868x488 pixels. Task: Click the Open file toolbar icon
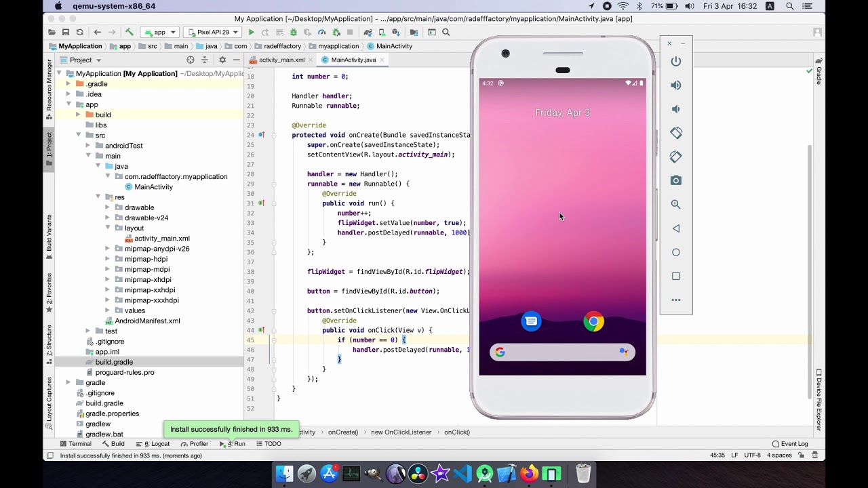pos(52,32)
